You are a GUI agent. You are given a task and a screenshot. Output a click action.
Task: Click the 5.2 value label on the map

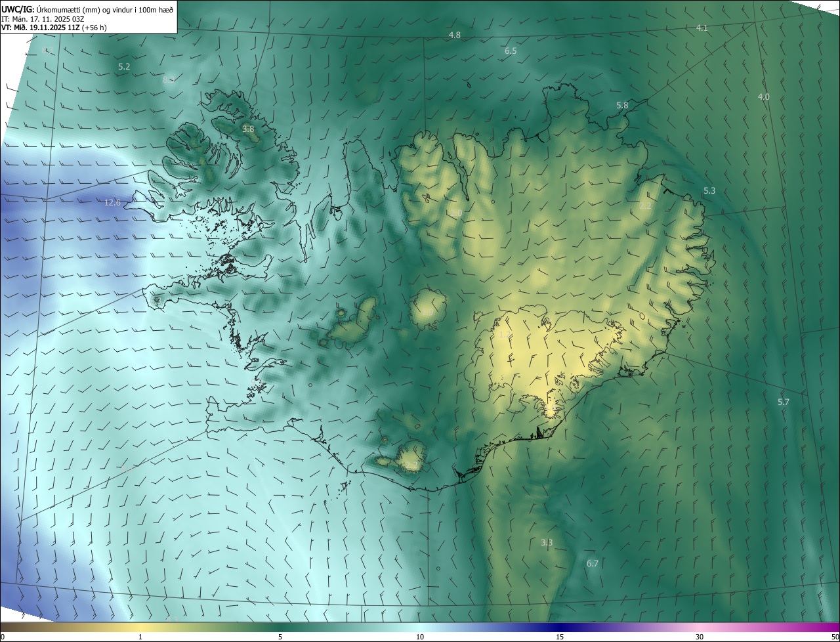point(124,66)
